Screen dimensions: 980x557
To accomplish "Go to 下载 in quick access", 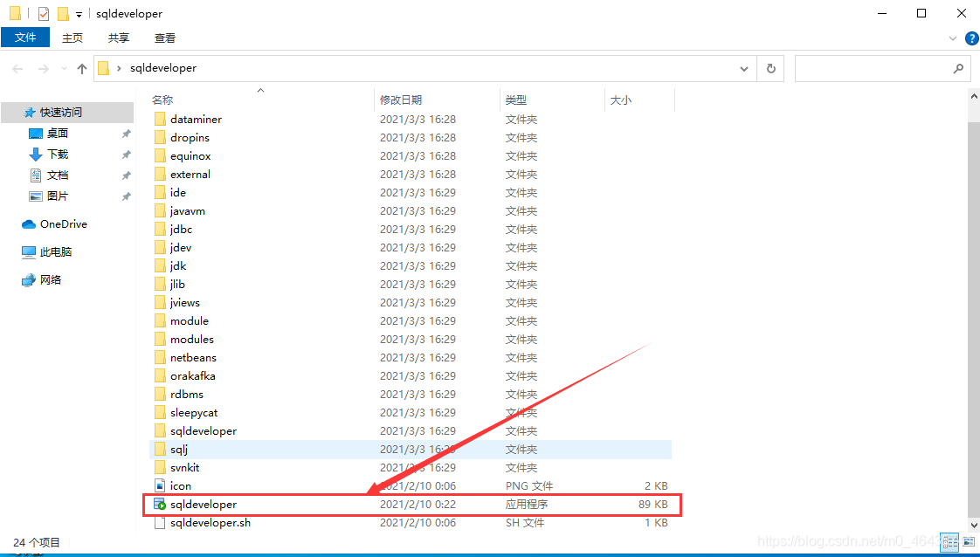I will [57, 155].
